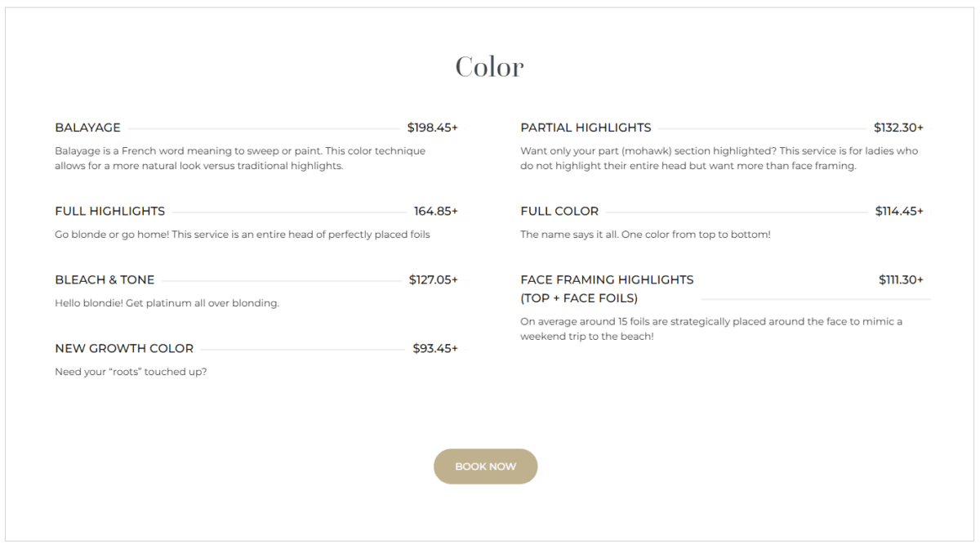Click the $93.45+ New Growth Color price

(434, 348)
